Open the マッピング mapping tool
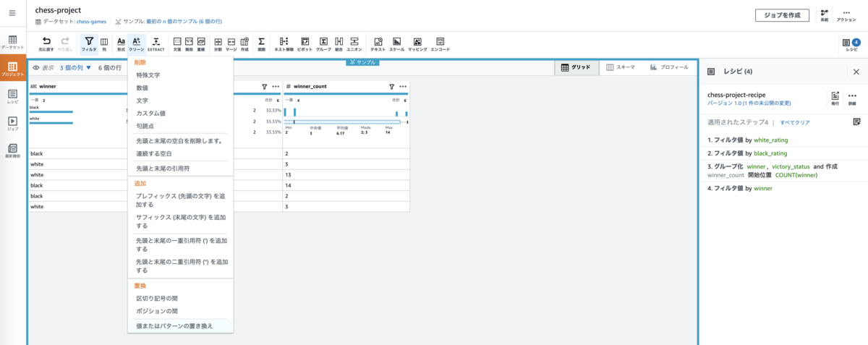This screenshot has height=345, width=868. pyautogui.click(x=417, y=44)
